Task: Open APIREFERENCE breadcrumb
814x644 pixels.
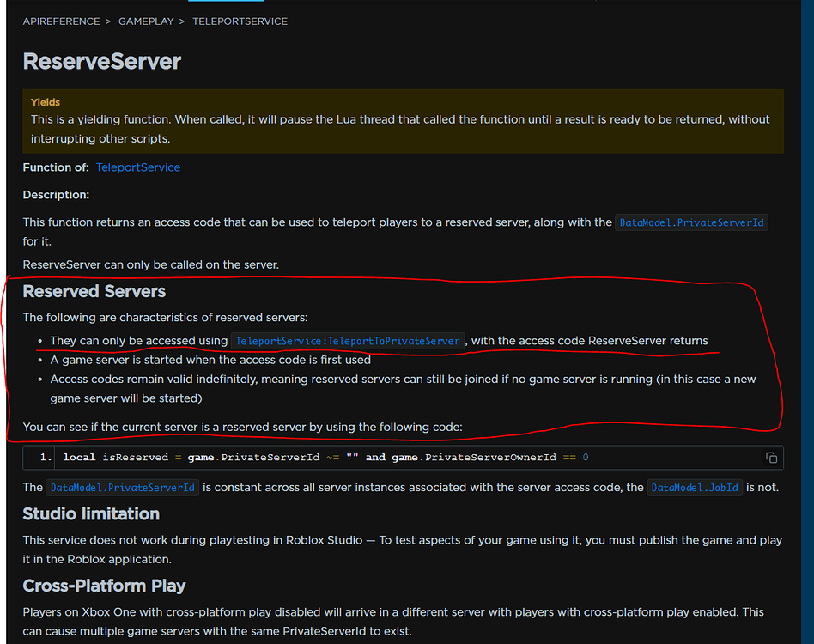Action: point(61,21)
